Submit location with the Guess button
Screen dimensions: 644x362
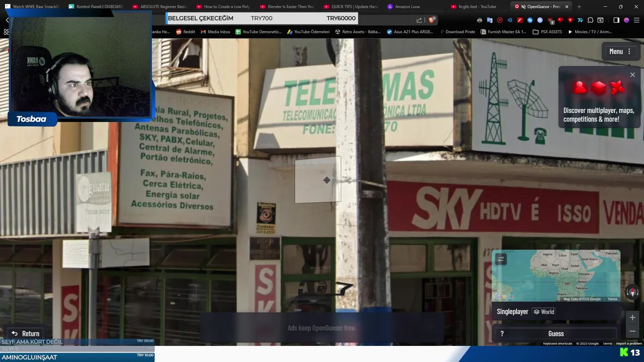coord(556,334)
